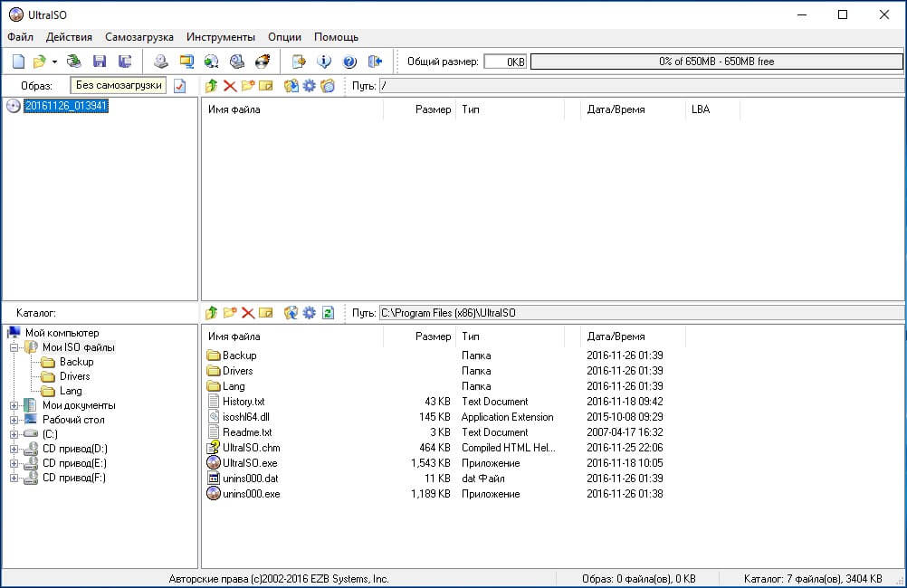907x588 pixels.
Task: Click the gear icon in Каталог toolbar
Action: [310, 313]
